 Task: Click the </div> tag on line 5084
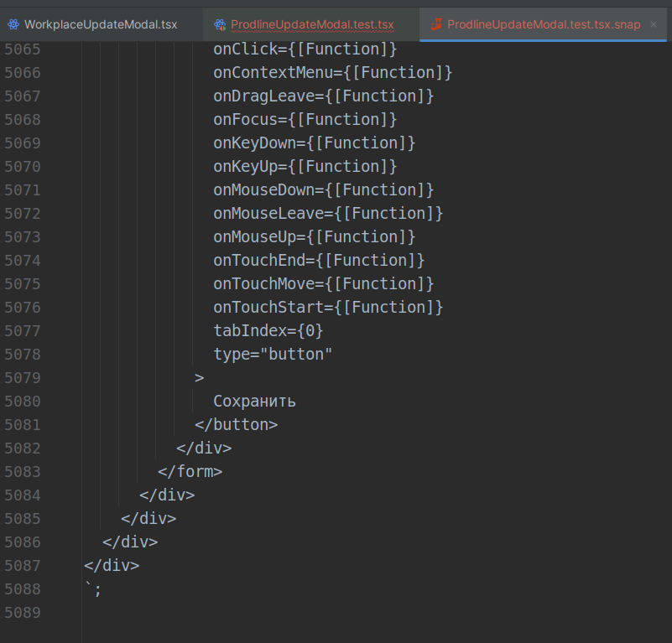(167, 495)
